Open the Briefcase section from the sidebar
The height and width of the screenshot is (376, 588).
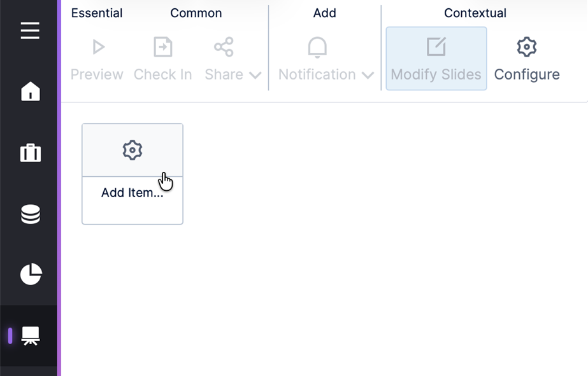[29, 153]
